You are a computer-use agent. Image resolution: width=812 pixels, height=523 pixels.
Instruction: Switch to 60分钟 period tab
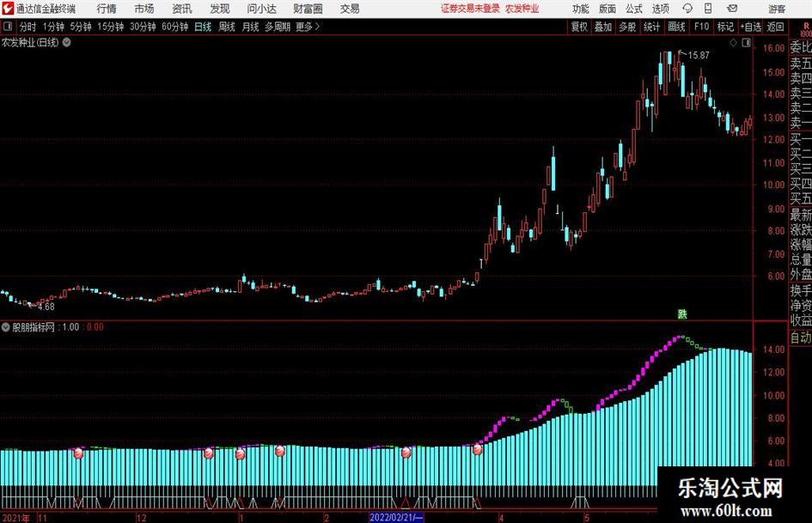point(175,27)
